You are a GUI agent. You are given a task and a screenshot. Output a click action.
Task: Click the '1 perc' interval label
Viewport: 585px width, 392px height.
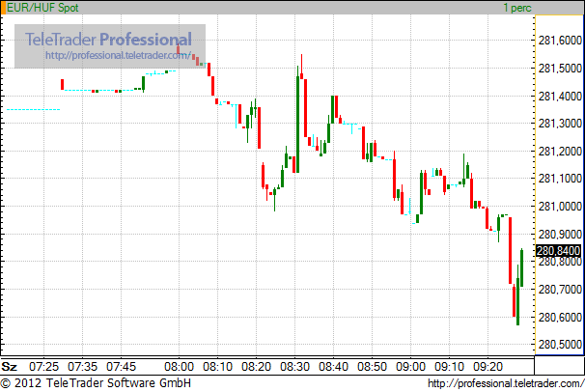pos(517,8)
